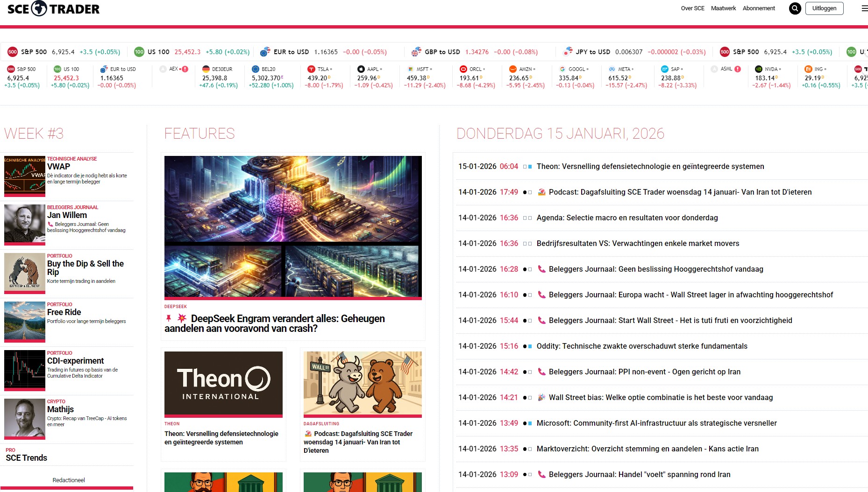The image size is (868, 492).
Task: Open the 16:28 Geen beslissing Hooggerechtshof row
Action: tap(656, 269)
